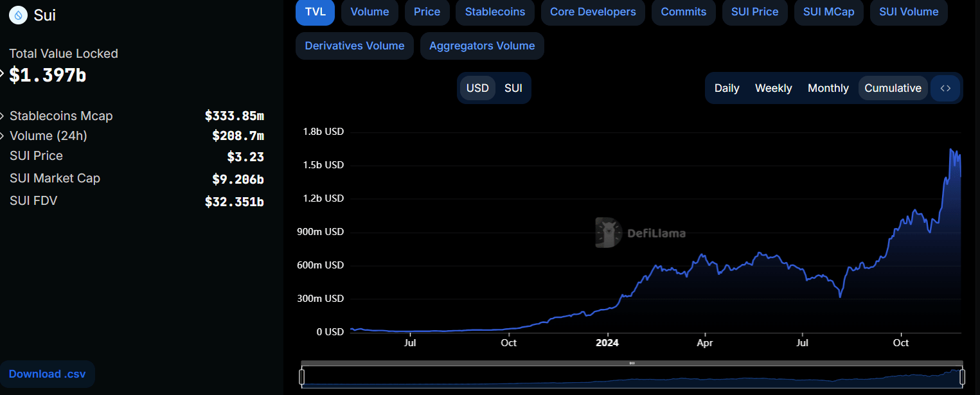Click the SUI Market Cap label
The width and height of the screenshot is (980, 395).
coord(55,178)
